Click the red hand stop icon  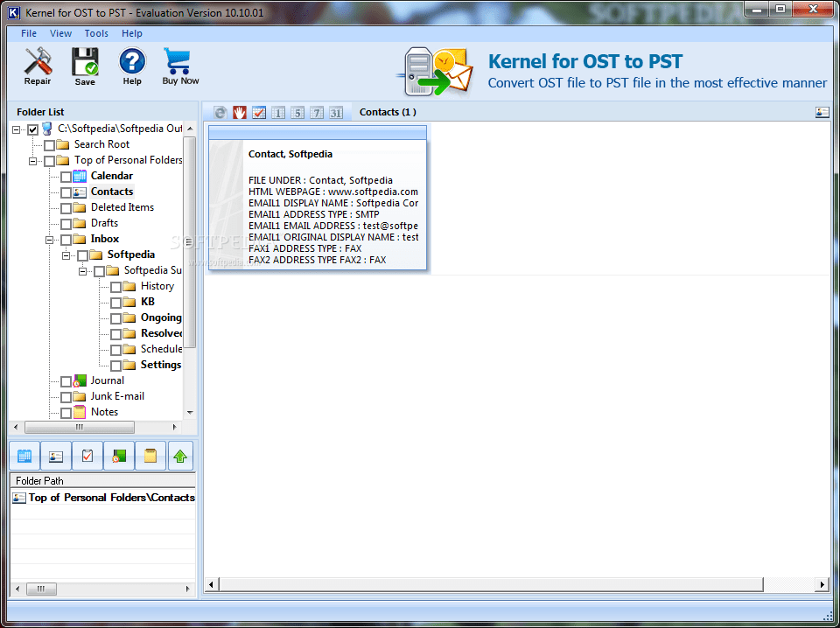click(x=240, y=113)
